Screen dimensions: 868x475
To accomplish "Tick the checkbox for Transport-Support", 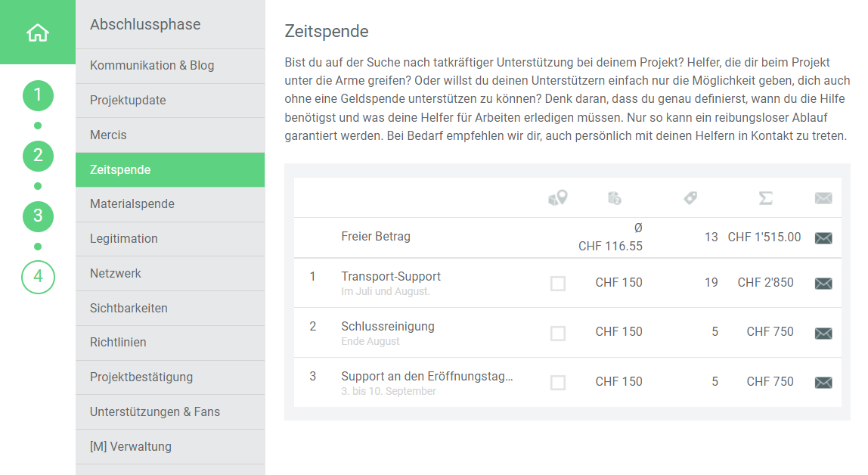I will 558,284.
